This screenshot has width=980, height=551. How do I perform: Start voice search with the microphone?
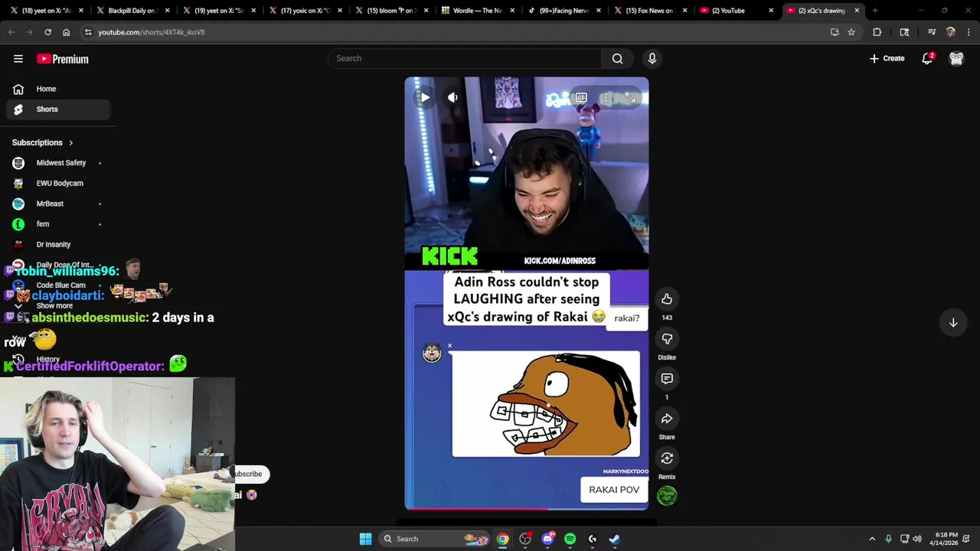pyautogui.click(x=652, y=58)
